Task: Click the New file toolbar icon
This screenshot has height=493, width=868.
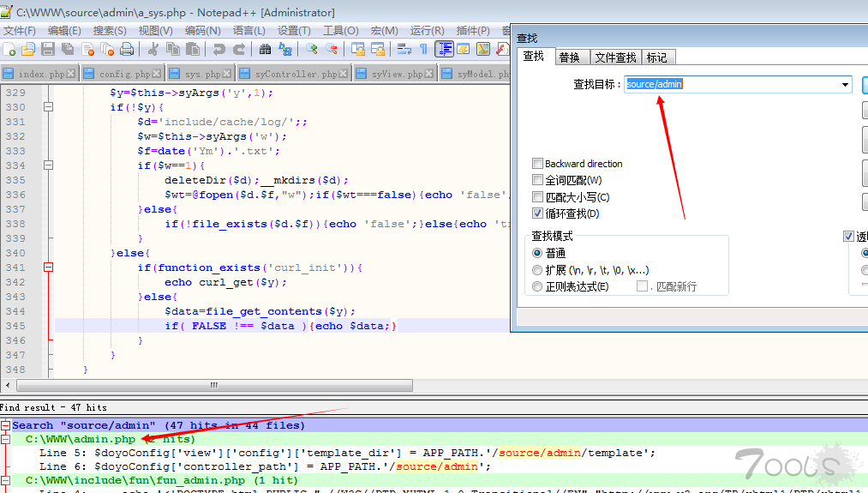Action: coord(9,50)
